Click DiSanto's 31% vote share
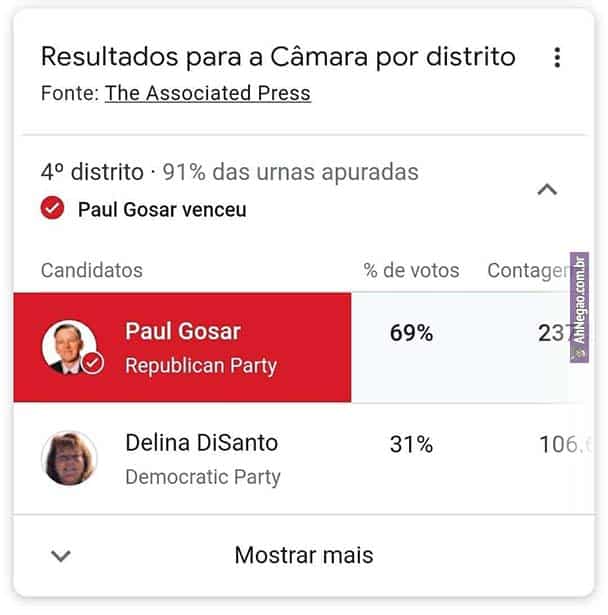Image resolution: width=608 pixels, height=615 pixels. pyautogui.click(x=411, y=444)
